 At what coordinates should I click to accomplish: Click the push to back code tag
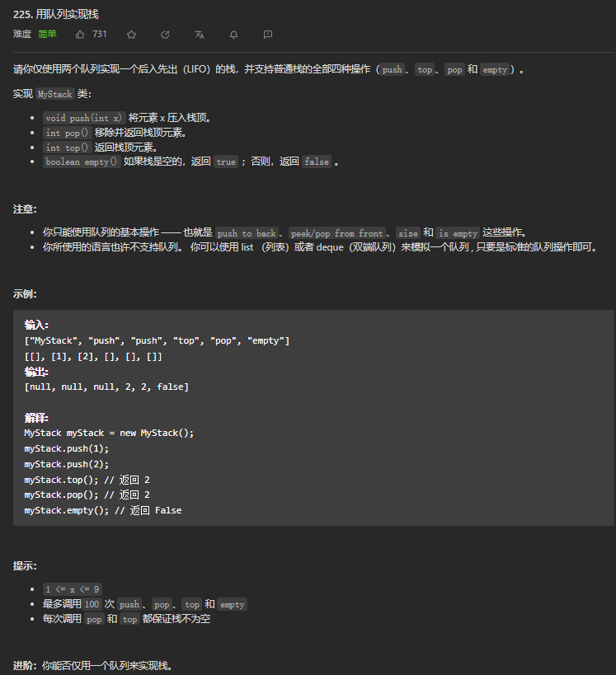coord(247,233)
